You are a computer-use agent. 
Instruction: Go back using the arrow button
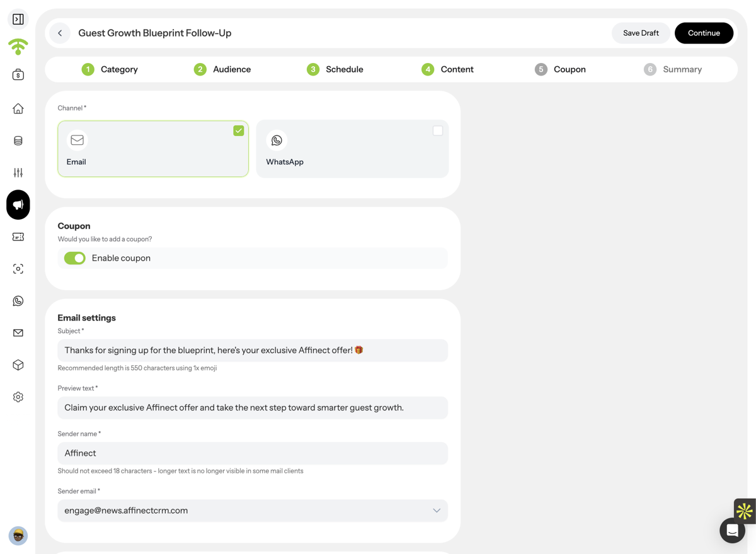pos(60,33)
